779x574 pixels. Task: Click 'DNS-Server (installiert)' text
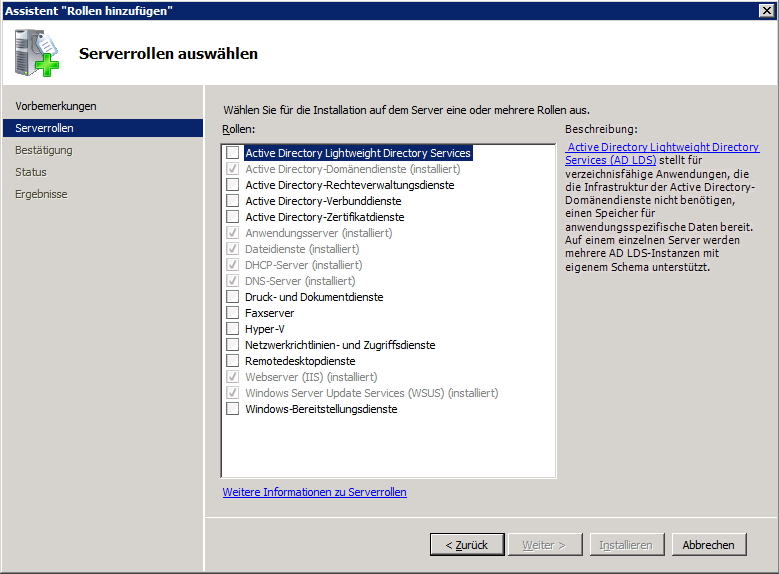point(300,281)
